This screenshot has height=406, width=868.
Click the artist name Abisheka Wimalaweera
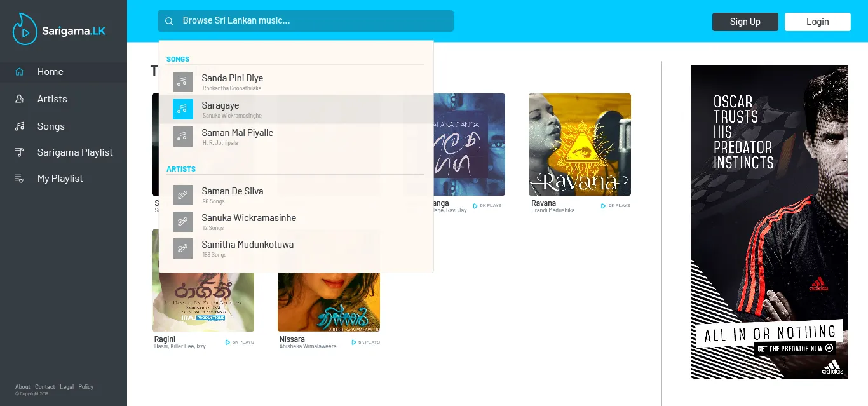[x=308, y=346]
